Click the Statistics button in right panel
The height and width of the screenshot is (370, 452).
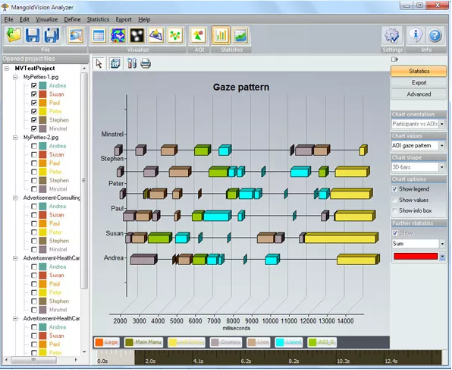pyautogui.click(x=419, y=71)
